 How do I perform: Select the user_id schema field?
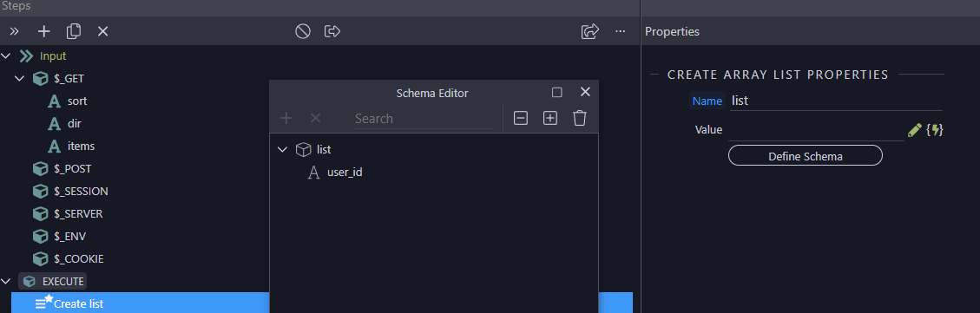(x=345, y=172)
